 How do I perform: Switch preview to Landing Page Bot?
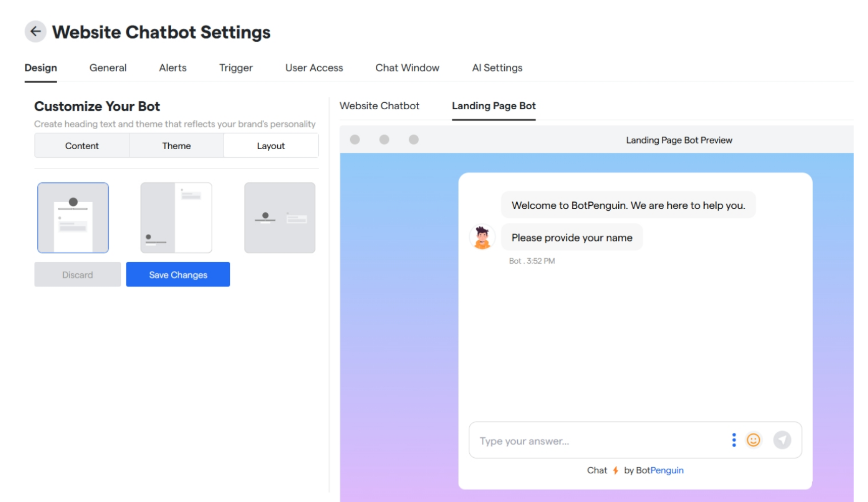click(x=494, y=106)
